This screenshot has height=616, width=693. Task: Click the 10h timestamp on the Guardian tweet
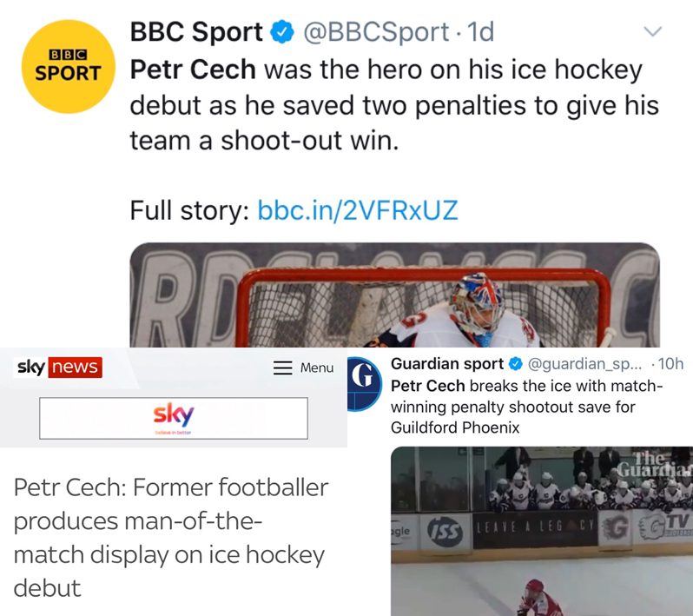pyautogui.click(x=667, y=363)
